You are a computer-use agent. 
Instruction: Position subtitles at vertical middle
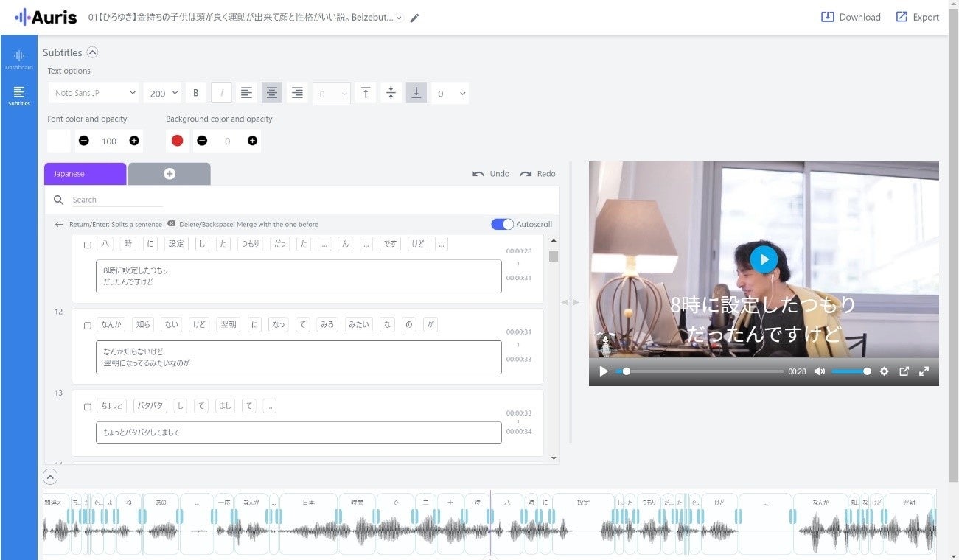[391, 93]
